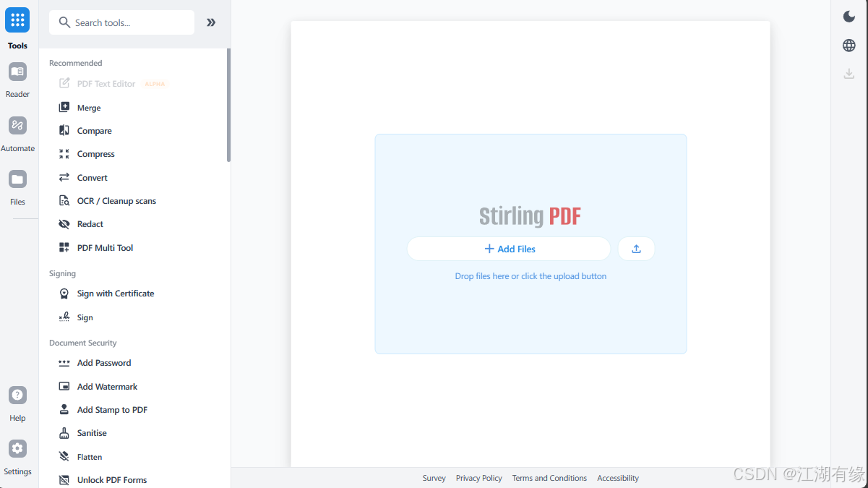
Task: Click the OCR / Cleanup scans icon
Action: coord(64,201)
